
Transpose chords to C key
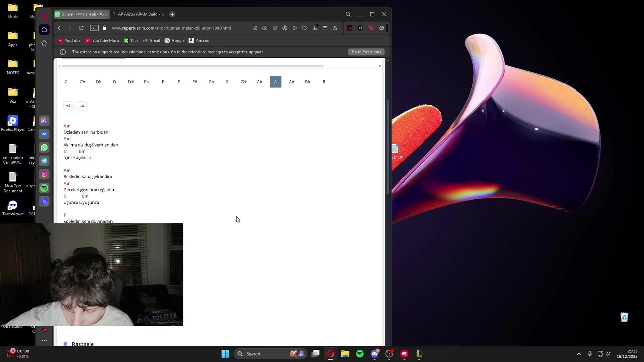pyautogui.click(x=66, y=82)
